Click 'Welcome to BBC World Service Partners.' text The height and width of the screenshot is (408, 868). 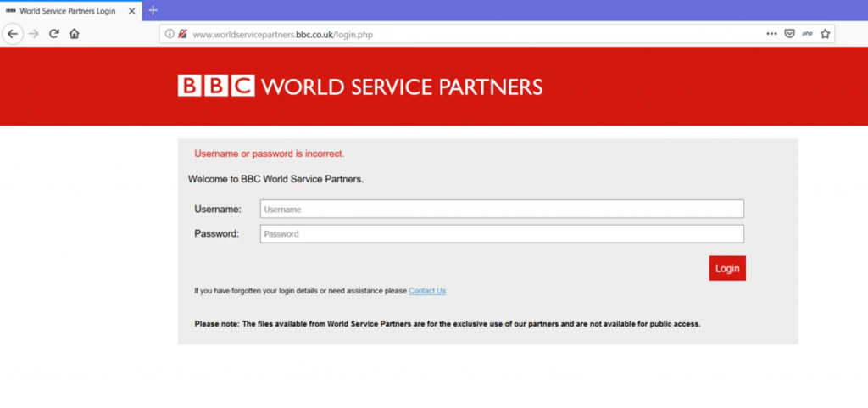point(275,179)
